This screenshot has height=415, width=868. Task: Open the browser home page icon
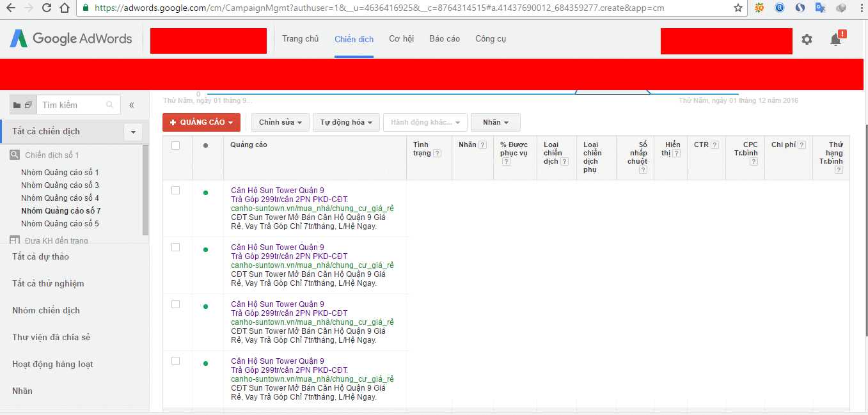click(x=65, y=8)
